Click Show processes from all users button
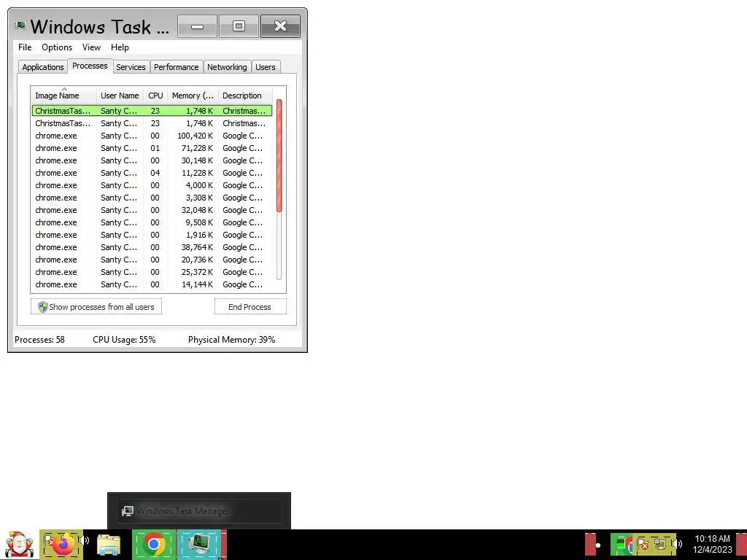Viewport: 747px width, 560px height. (x=96, y=307)
